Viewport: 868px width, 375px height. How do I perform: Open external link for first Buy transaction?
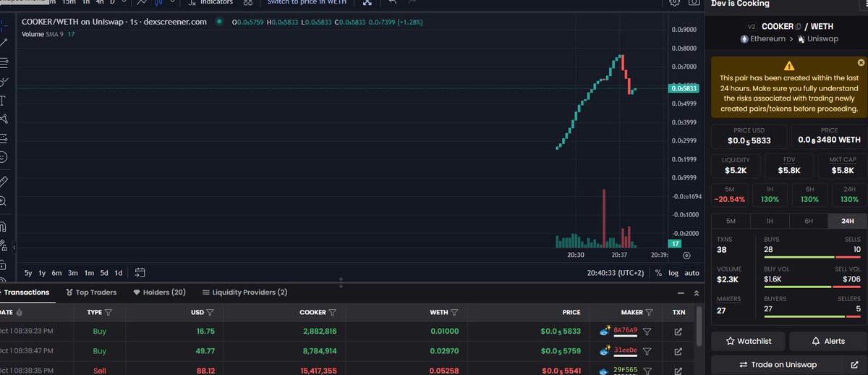tap(678, 332)
